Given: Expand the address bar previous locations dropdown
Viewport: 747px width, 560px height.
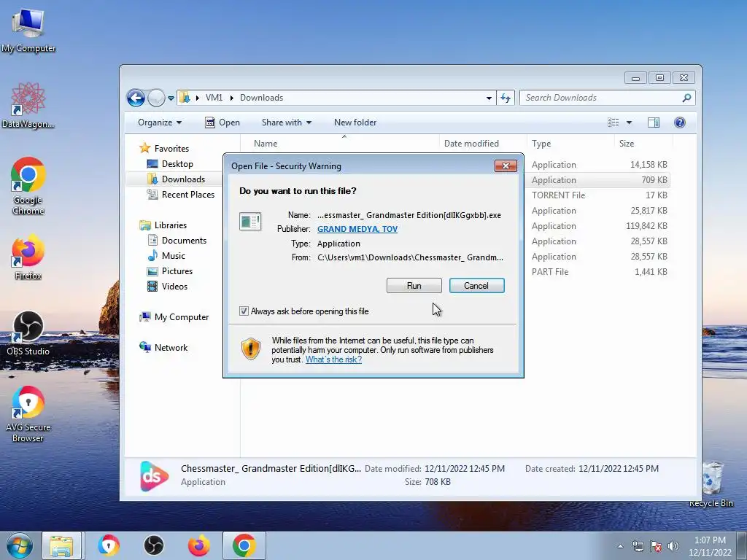Looking at the screenshot, I should click(x=489, y=98).
